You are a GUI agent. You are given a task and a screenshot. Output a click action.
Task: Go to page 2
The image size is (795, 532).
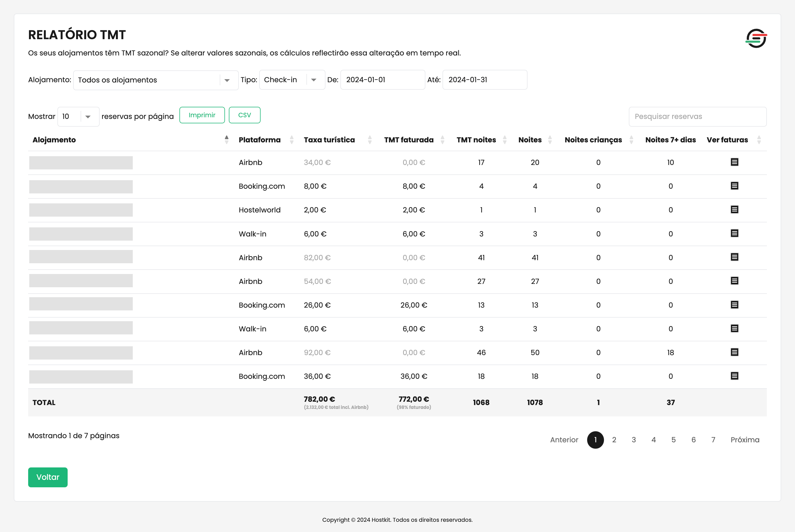coord(614,440)
